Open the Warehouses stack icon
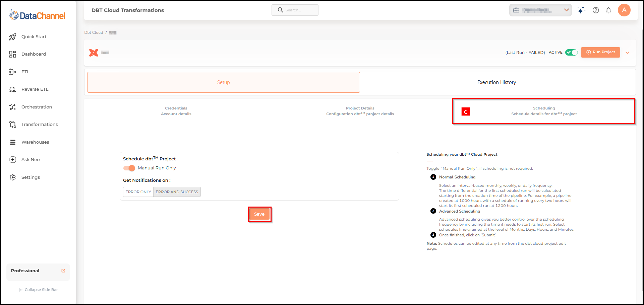 [x=13, y=142]
